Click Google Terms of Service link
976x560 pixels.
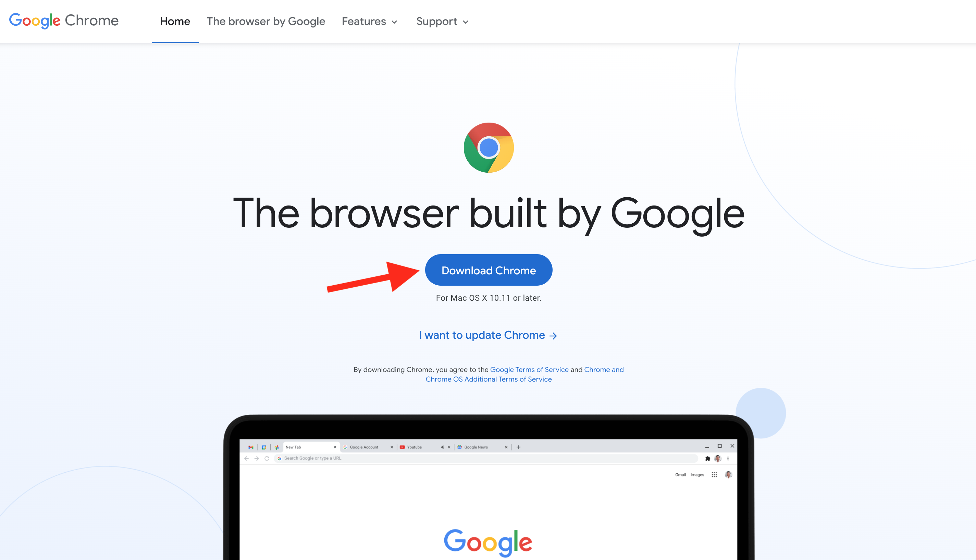coord(530,369)
